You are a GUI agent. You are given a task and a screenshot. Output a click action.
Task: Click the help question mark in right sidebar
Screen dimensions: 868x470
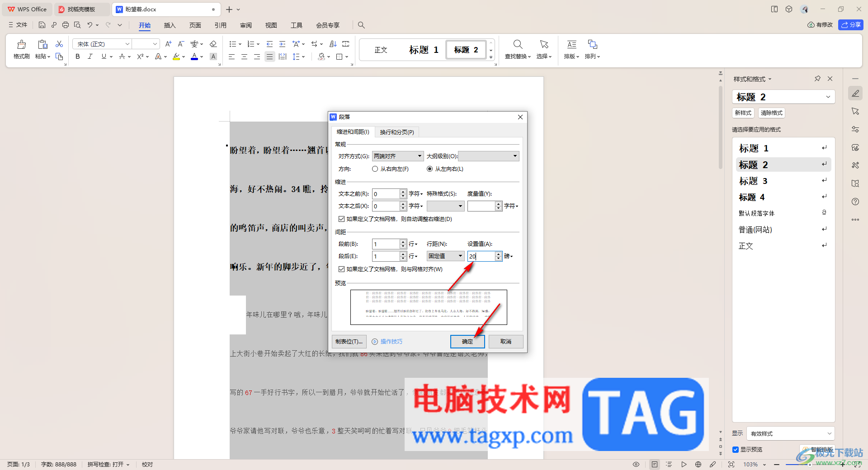[855, 202]
